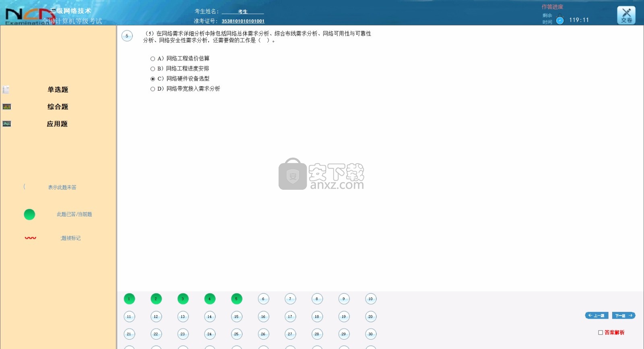This screenshot has width=644, height=349.
Task: Click the 119:11 remaining time display
Action: (x=579, y=20)
